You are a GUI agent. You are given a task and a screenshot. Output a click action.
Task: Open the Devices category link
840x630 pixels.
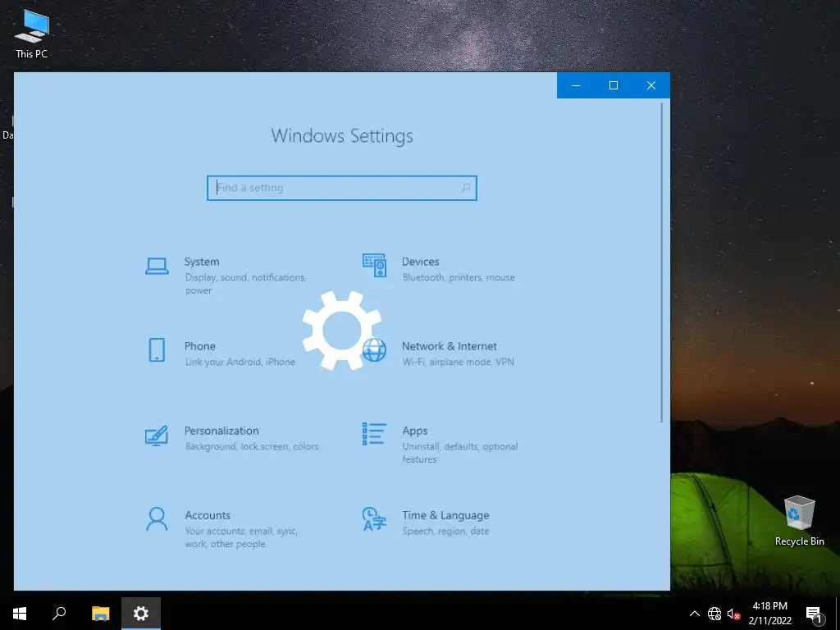(421, 262)
